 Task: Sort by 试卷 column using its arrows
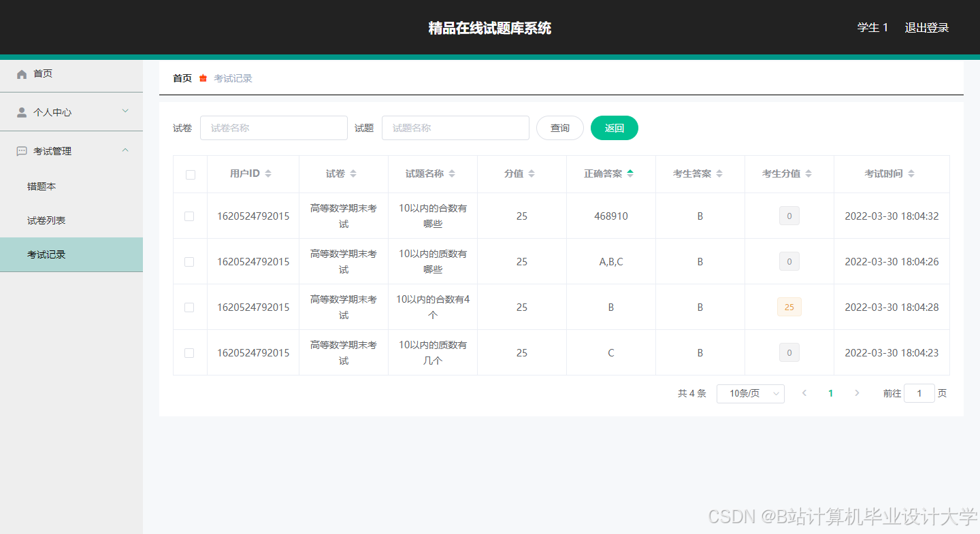[353, 174]
